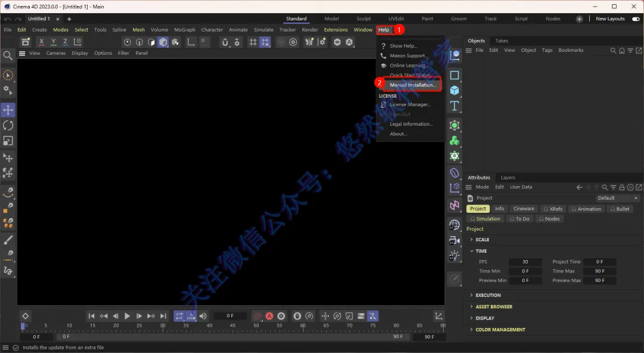This screenshot has height=353, width=644.
Task: Select the Scale tool
Action: pyautogui.click(x=8, y=141)
